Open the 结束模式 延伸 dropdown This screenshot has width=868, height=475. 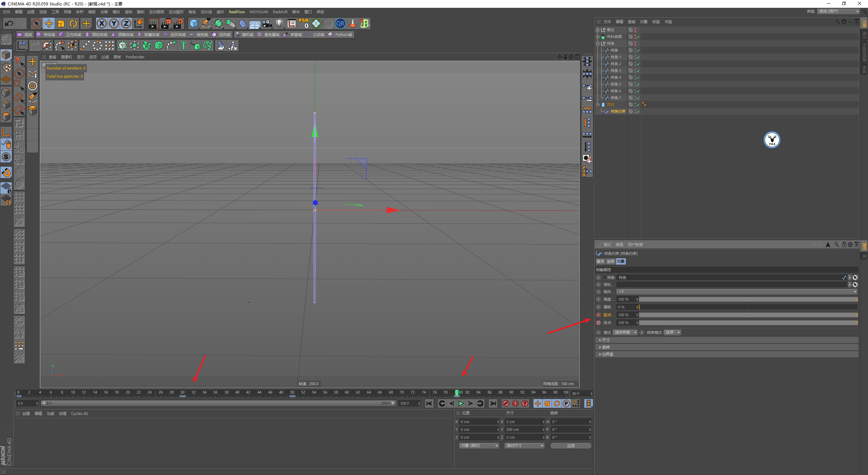pyautogui.click(x=673, y=332)
